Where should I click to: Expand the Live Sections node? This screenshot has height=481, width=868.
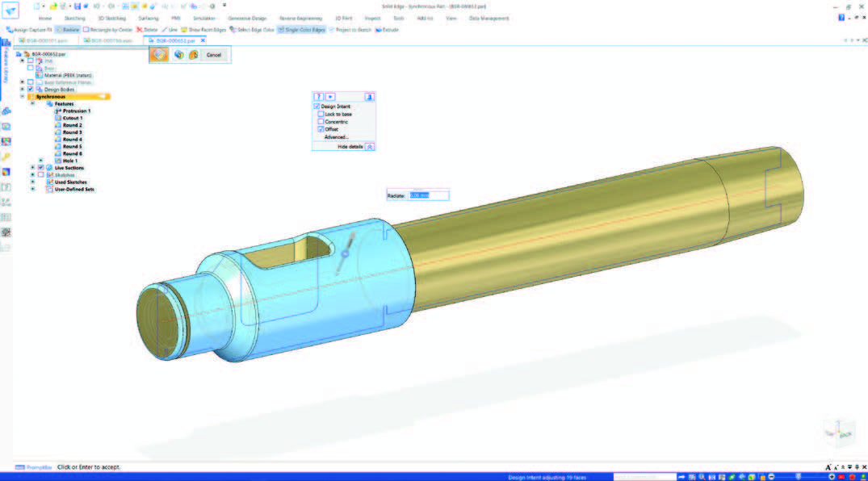[x=32, y=168]
